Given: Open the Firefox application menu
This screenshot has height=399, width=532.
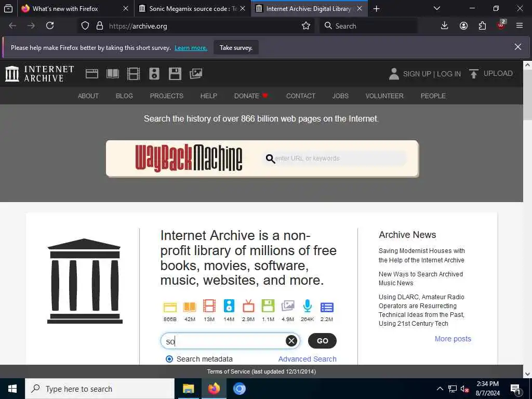Looking at the screenshot, I should [x=520, y=26].
